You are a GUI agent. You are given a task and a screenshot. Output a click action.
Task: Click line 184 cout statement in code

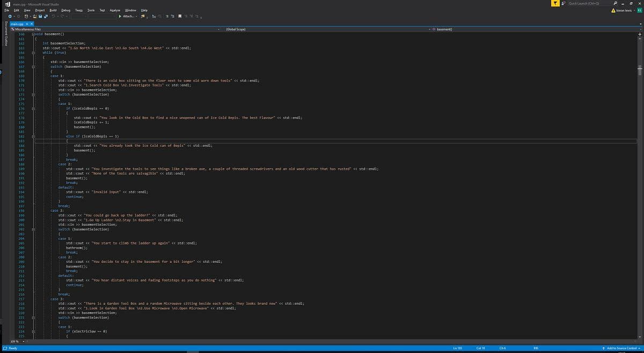(143, 146)
